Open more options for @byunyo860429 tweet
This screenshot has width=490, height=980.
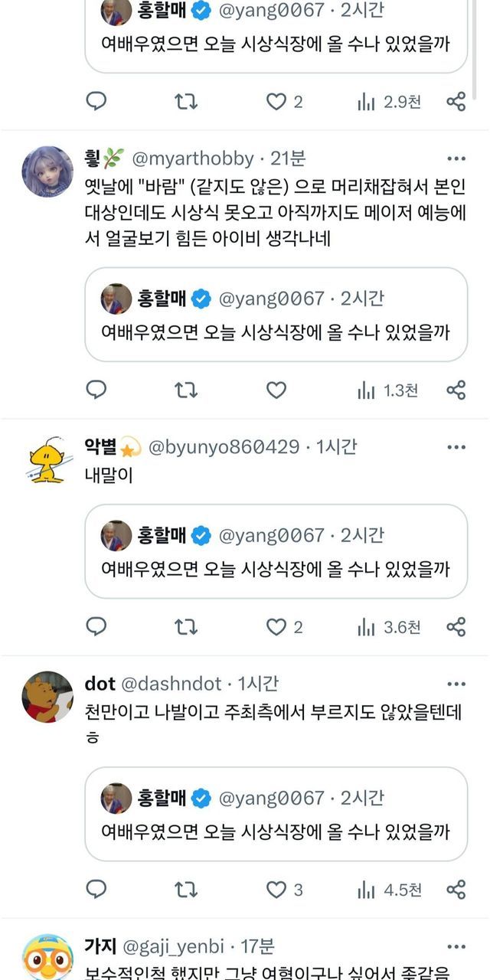456,446
